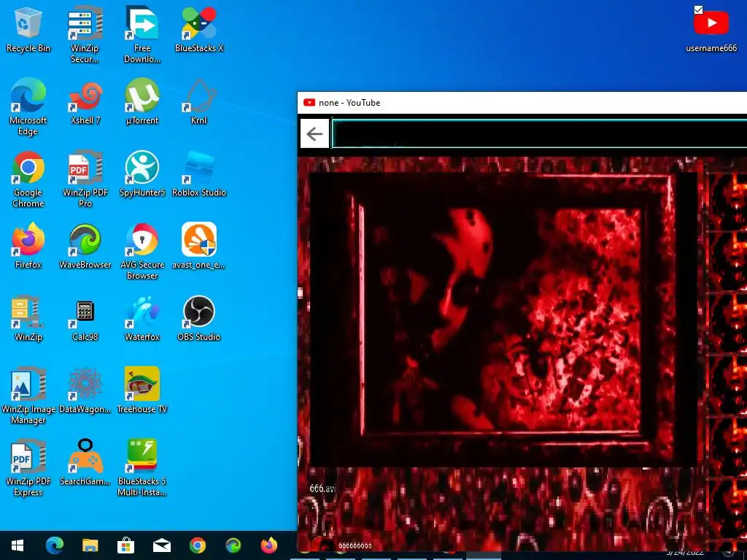Open the WinZip desktop shortcut
Viewport: 747px width, 560px height.
pyautogui.click(x=28, y=319)
